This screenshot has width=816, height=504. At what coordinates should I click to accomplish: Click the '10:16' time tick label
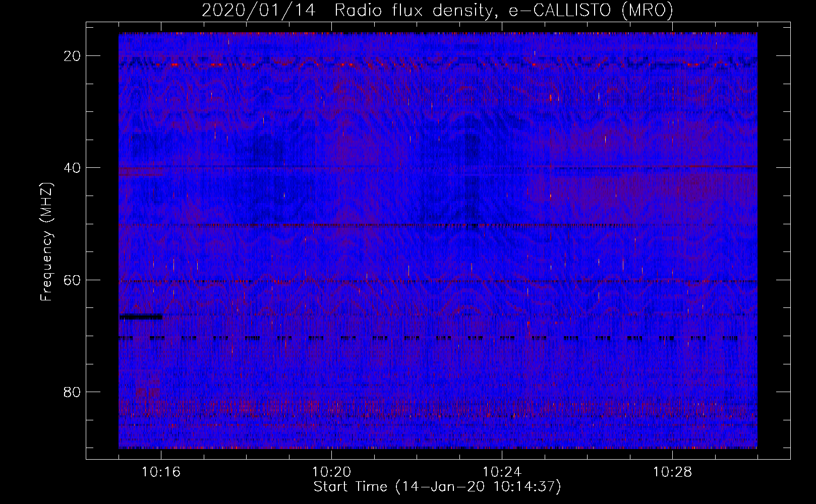tap(161, 472)
